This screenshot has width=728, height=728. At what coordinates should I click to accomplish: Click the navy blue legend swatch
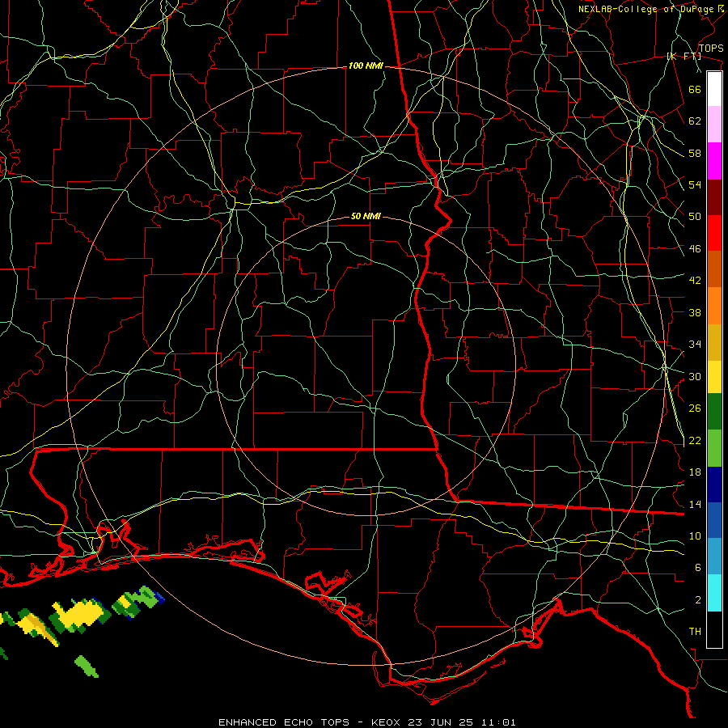[x=714, y=485]
